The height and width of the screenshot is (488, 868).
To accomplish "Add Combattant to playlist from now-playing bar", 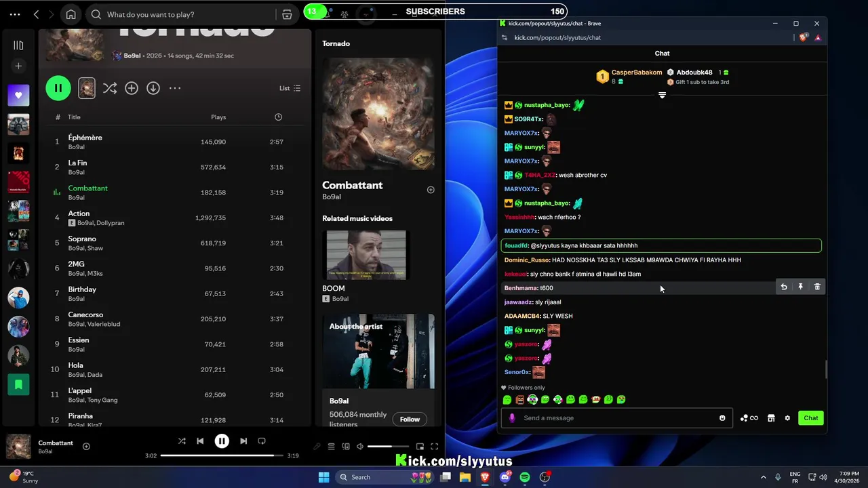I will pos(86,447).
